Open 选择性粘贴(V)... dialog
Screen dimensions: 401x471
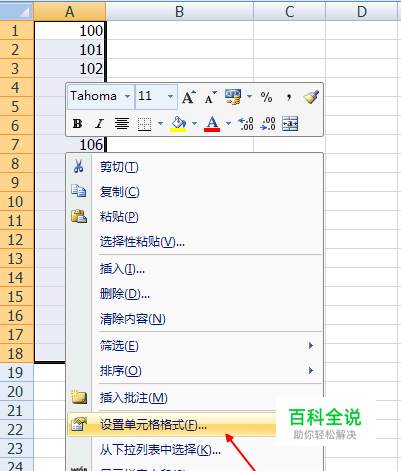click(x=195, y=242)
